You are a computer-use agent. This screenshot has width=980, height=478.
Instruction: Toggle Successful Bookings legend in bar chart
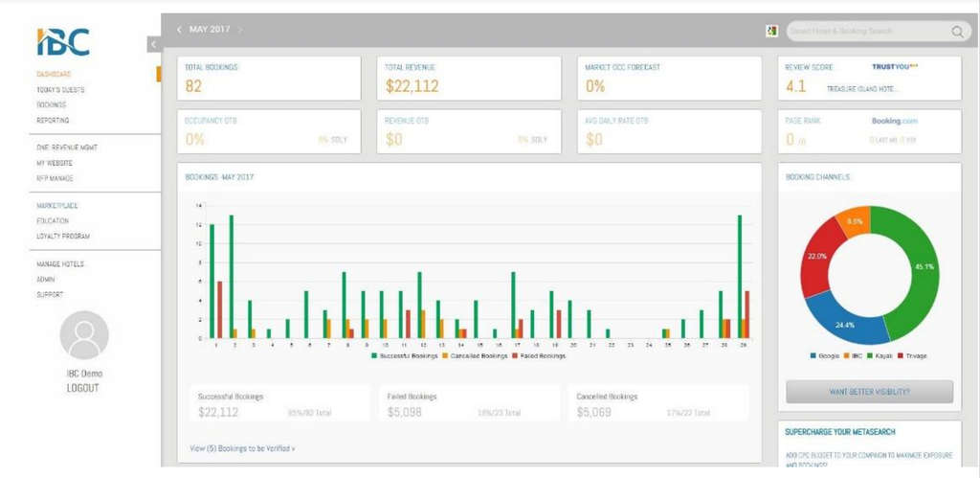[401, 355]
